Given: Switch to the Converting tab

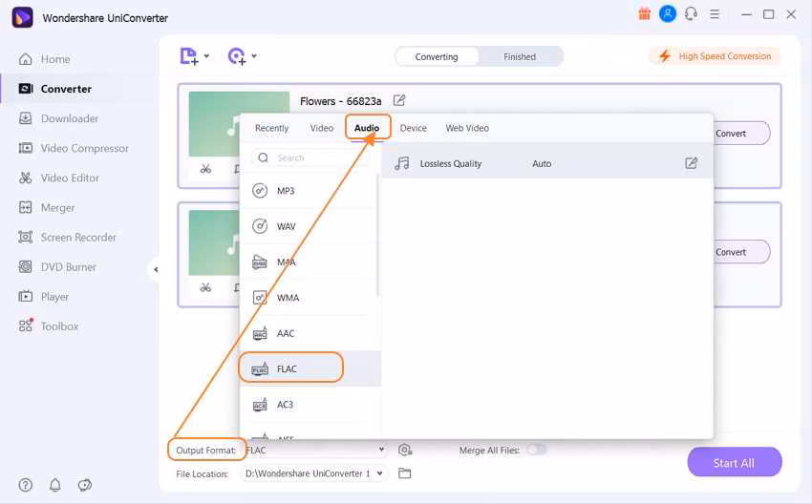Looking at the screenshot, I should click(x=437, y=56).
